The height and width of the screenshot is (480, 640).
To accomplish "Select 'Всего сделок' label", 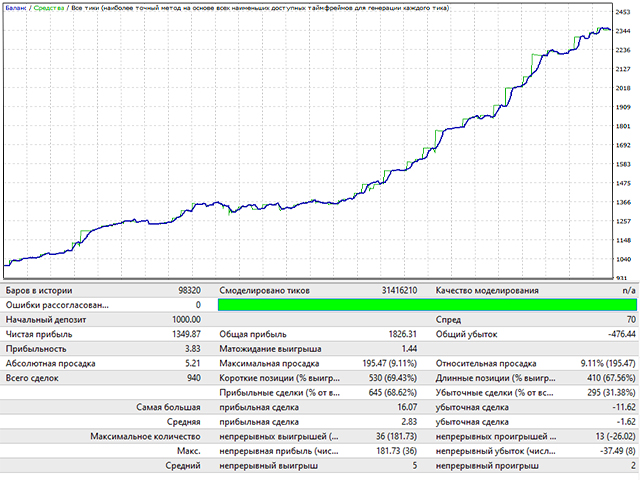I will 32,378.
